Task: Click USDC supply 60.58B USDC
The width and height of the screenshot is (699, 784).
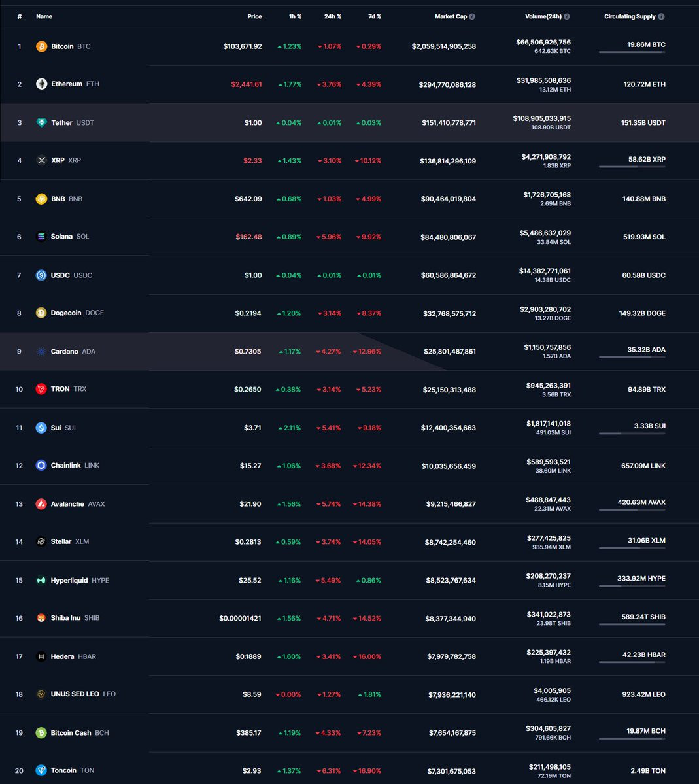Action: click(643, 275)
